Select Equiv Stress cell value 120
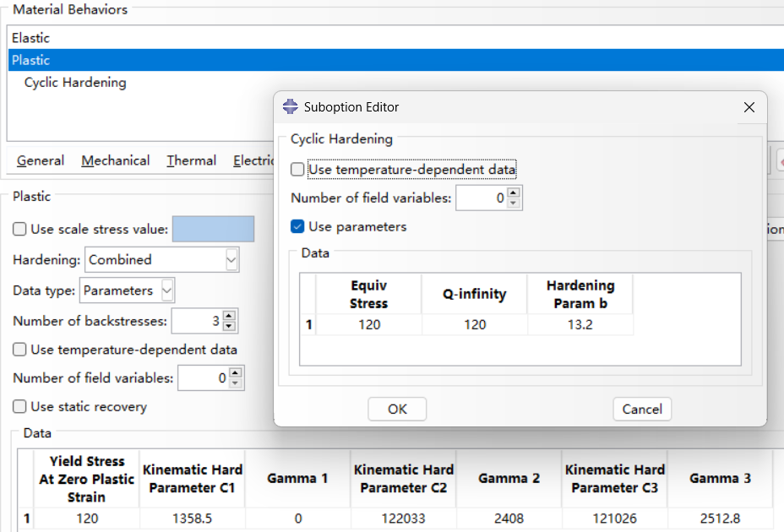Image resolution: width=784 pixels, height=532 pixels. point(369,324)
